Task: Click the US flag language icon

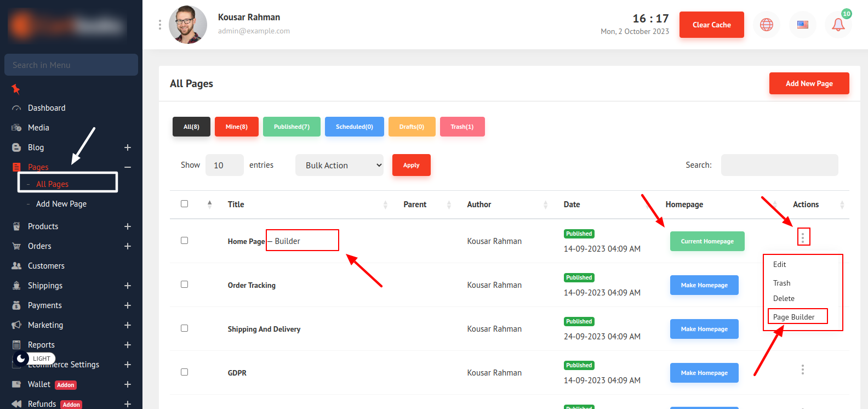Action: click(x=802, y=25)
